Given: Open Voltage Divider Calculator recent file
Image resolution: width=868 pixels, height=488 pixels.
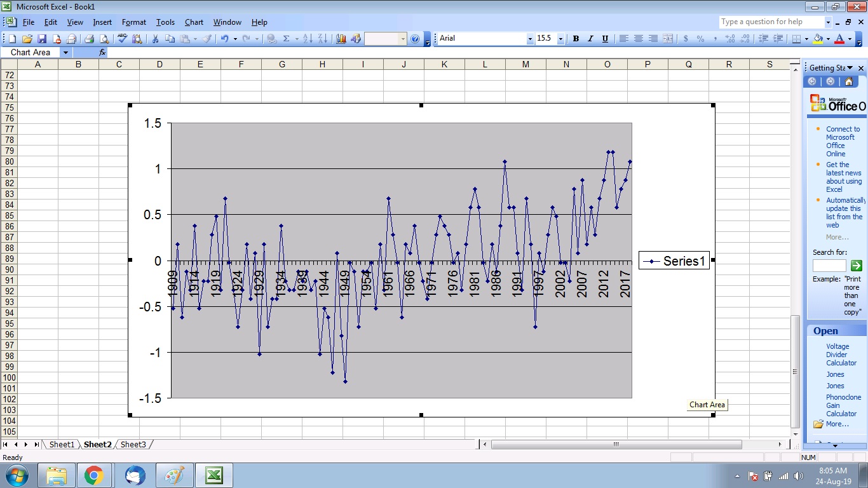Looking at the screenshot, I should (x=841, y=355).
